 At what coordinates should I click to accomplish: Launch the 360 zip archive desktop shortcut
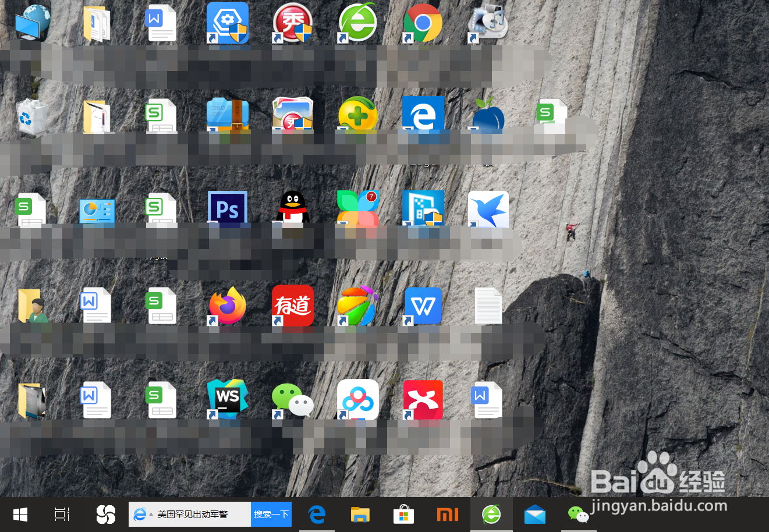(x=227, y=116)
